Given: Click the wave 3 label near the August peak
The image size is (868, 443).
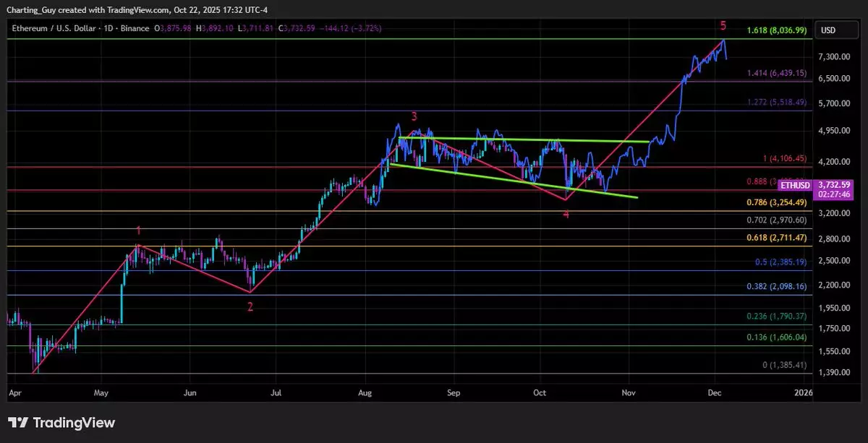Looking at the screenshot, I should [414, 116].
